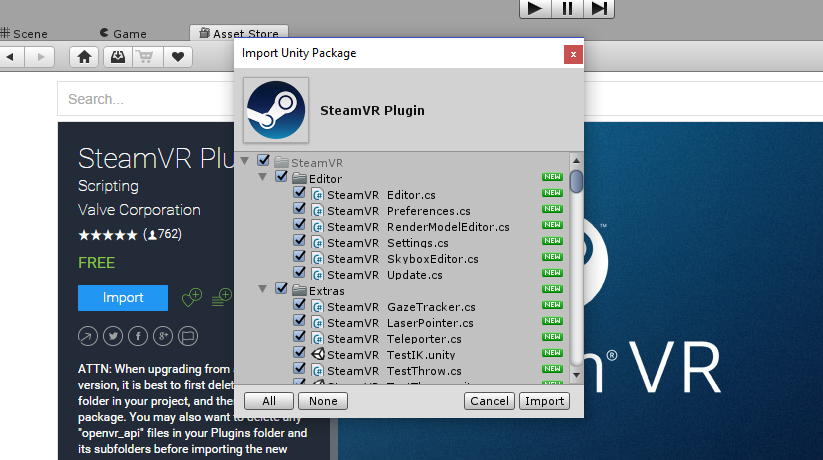Viewport: 823px width, 460px height.
Task: Collapse the Extras folder
Action: (263, 289)
